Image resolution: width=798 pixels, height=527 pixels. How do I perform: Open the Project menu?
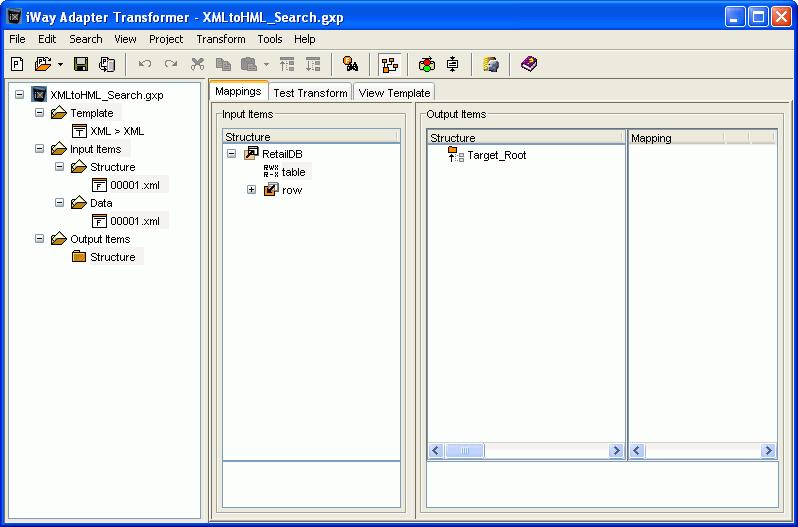pos(166,39)
